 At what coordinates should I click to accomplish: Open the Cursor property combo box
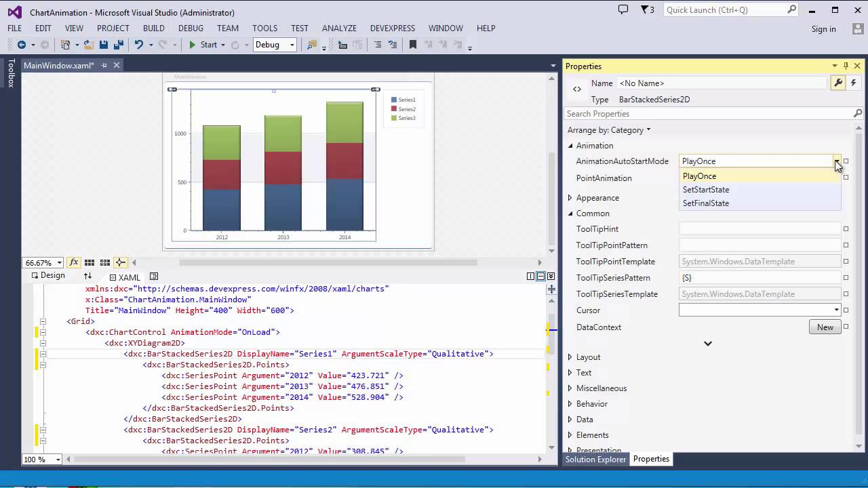pyautogui.click(x=759, y=310)
